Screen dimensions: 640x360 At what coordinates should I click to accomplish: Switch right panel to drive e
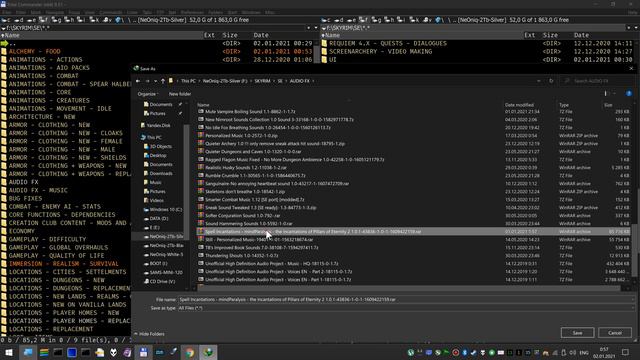click(x=351, y=20)
